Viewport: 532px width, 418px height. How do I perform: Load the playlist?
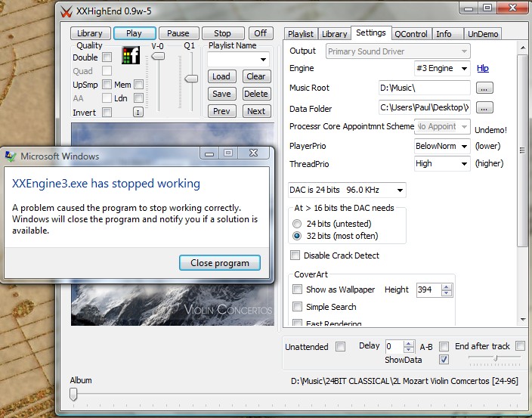click(221, 76)
